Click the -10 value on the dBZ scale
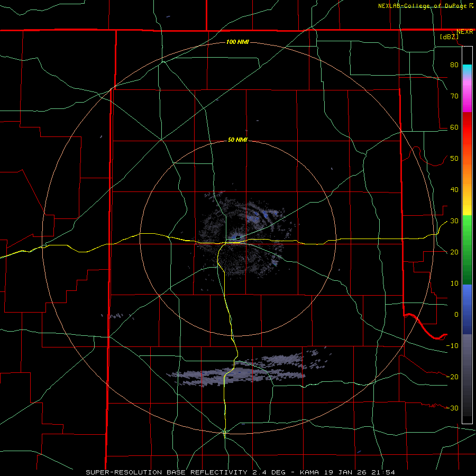This screenshot has height=476, width=476. pos(452,346)
